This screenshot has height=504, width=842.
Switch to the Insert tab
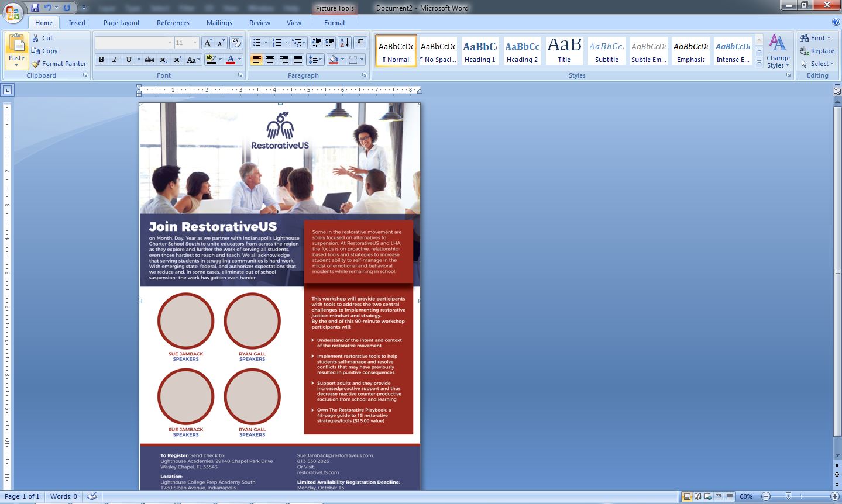click(x=77, y=22)
